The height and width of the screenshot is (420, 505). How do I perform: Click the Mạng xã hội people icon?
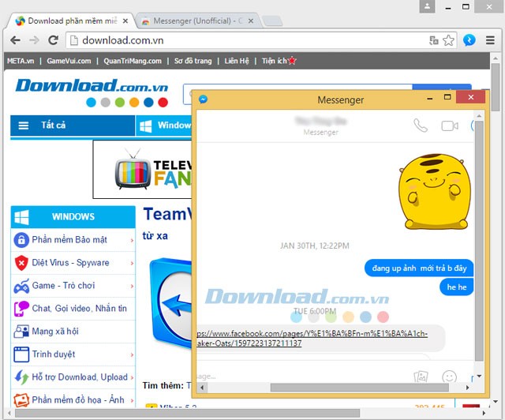21,332
